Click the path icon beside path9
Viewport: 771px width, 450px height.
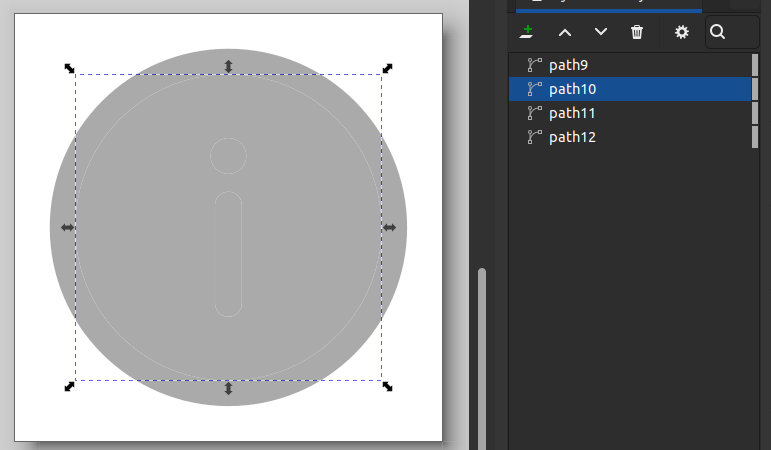[x=535, y=65]
